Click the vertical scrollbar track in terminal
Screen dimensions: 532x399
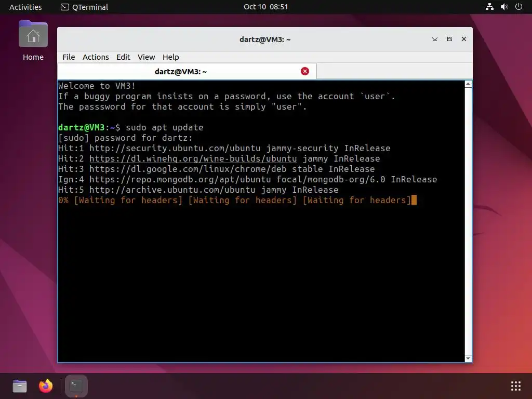click(x=468, y=221)
